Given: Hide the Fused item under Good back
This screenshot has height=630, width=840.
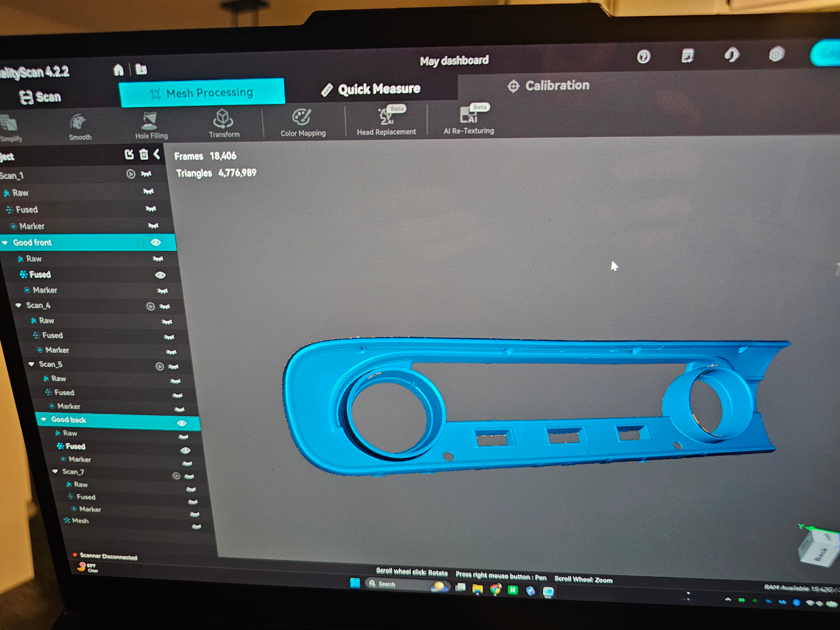Looking at the screenshot, I should (185, 450).
